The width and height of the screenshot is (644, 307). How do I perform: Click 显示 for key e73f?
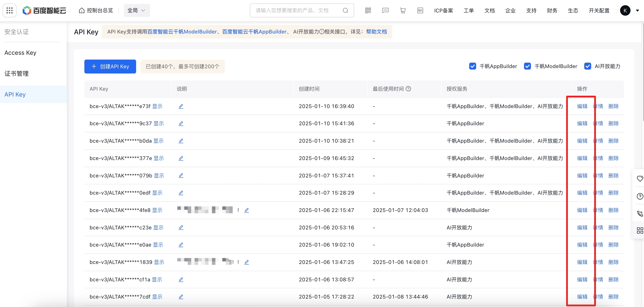pos(157,106)
